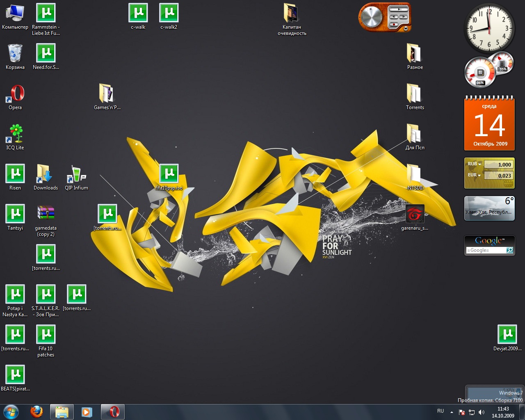Show hidden tray icons with the arrow

pyautogui.click(x=452, y=412)
